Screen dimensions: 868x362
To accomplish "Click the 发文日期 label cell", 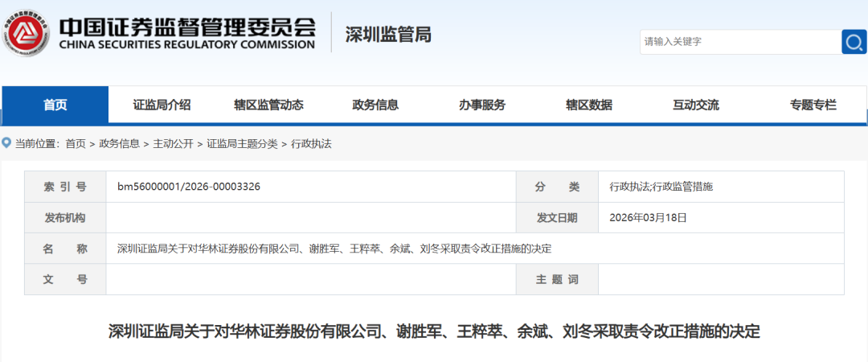I will [557, 218].
